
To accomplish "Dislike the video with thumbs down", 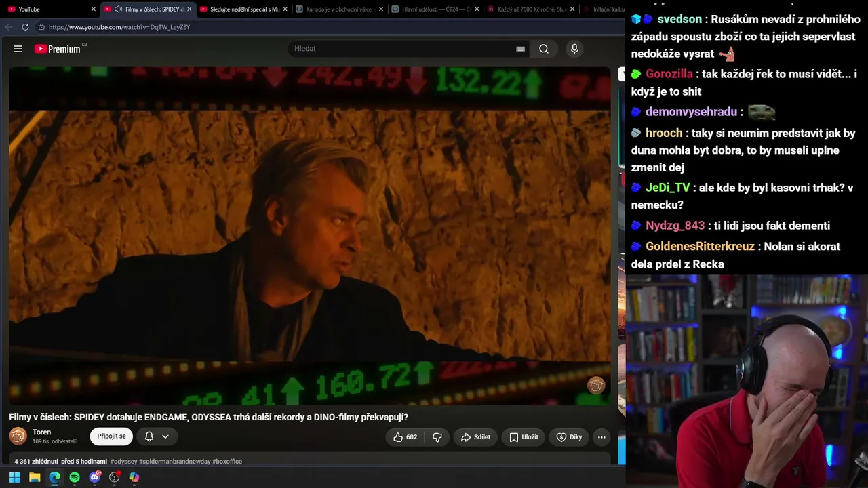I will click(x=437, y=437).
